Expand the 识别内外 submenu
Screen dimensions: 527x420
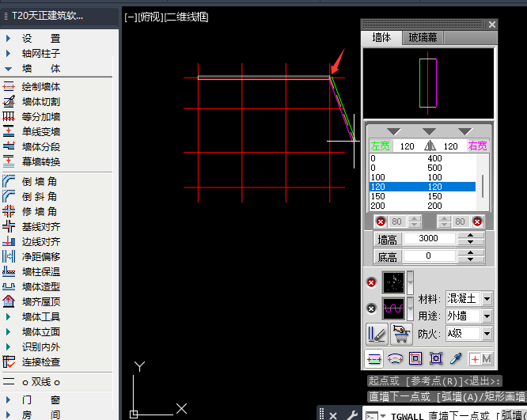coord(8,346)
